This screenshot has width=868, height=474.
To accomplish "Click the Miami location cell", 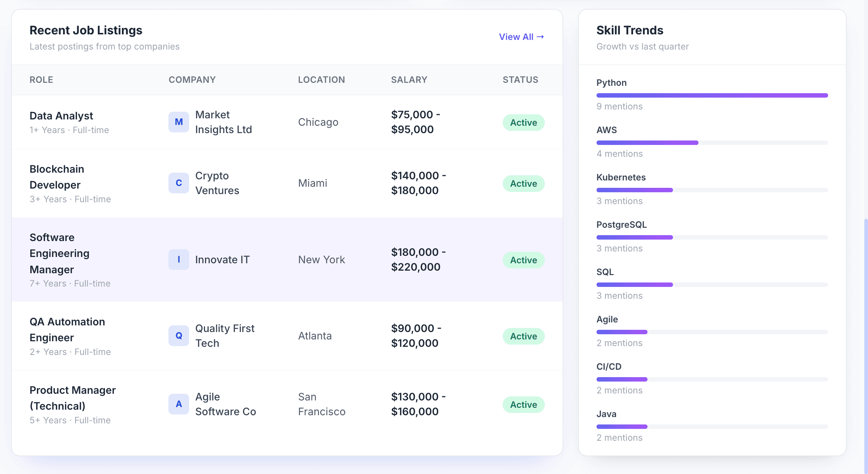I will (312, 183).
